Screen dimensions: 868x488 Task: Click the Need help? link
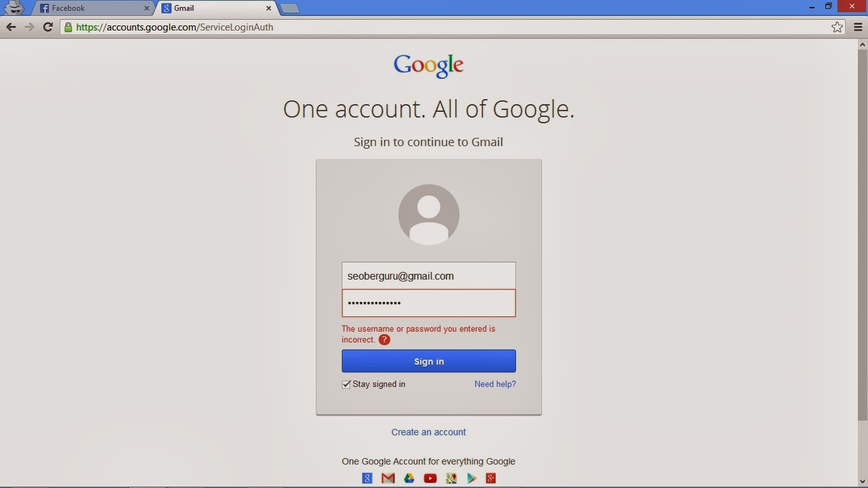(495, 384)
